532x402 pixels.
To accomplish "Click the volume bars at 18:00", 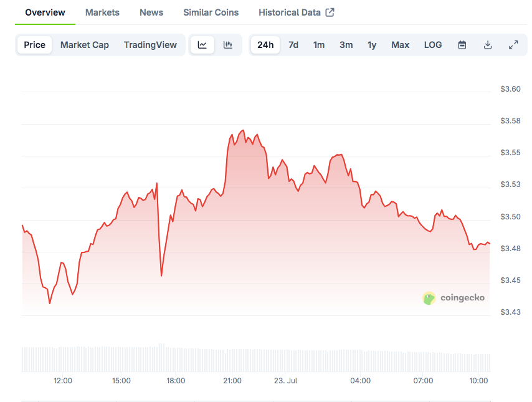I will [x=176, y=359].
